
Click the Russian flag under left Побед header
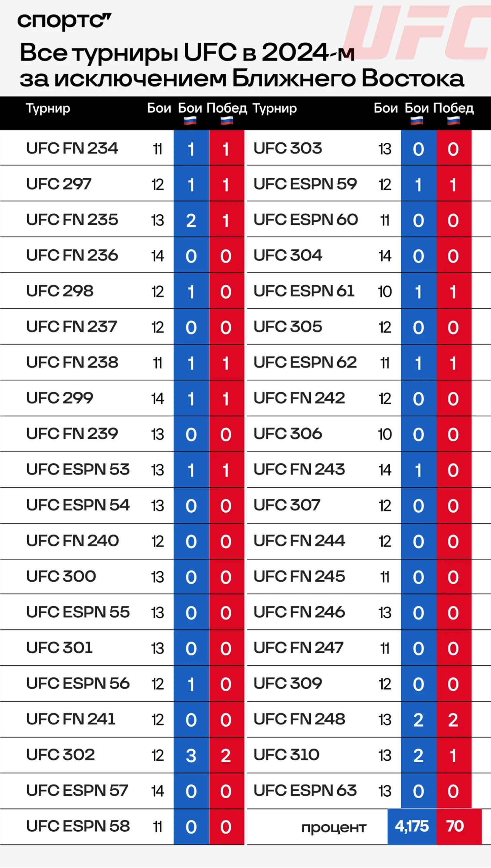pyautogui.click(x=227, y=120)
